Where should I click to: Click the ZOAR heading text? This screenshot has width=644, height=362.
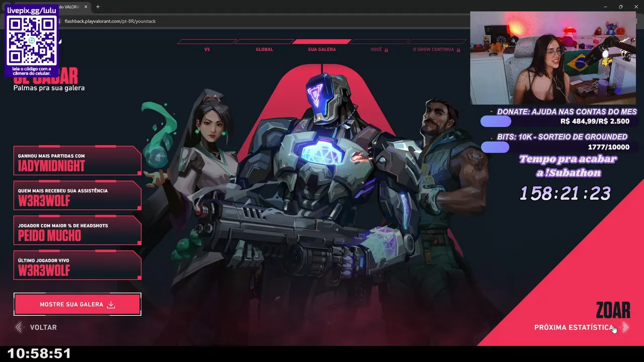613,311
